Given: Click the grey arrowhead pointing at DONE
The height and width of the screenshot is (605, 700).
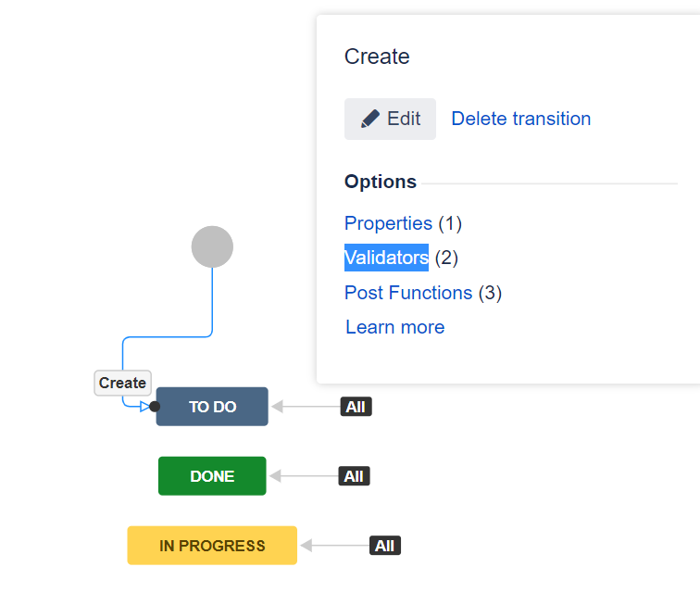Looking at the screenshot, I should tap(275, 476).
